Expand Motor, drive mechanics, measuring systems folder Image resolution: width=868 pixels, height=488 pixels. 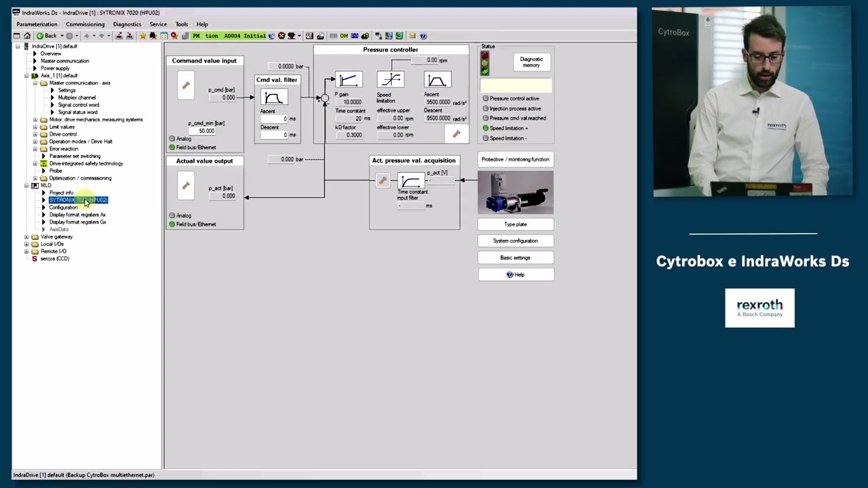35,119
